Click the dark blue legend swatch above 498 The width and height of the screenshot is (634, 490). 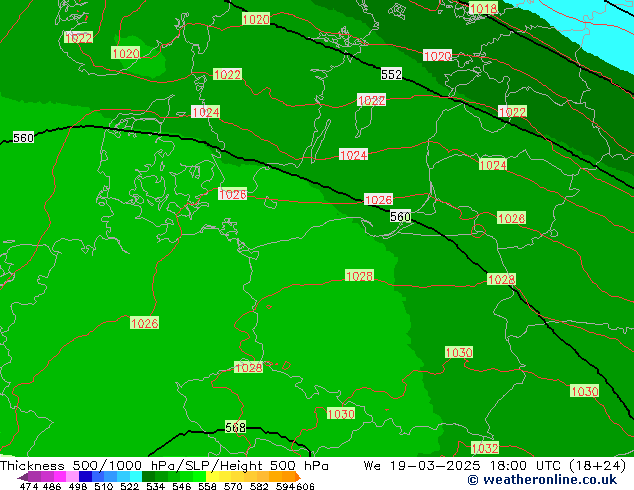(x=85, y=476)
